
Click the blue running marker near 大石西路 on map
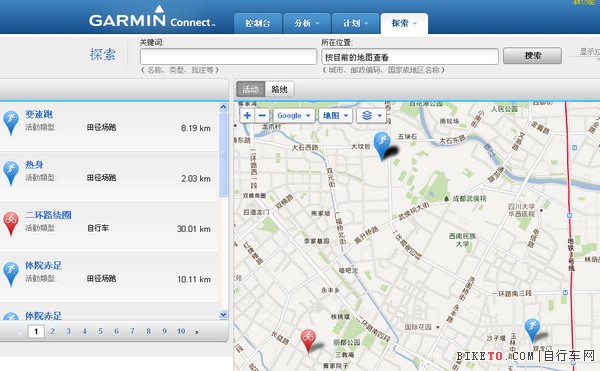(382, 145)
